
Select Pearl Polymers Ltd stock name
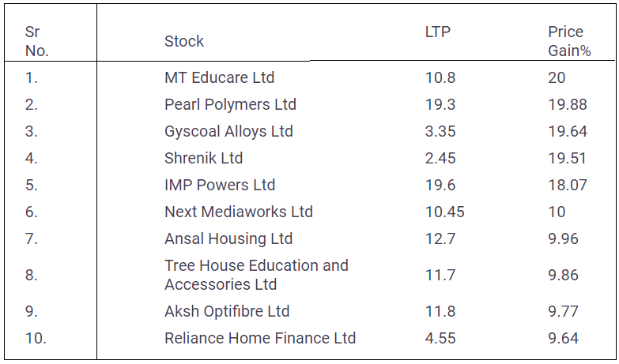230,104
